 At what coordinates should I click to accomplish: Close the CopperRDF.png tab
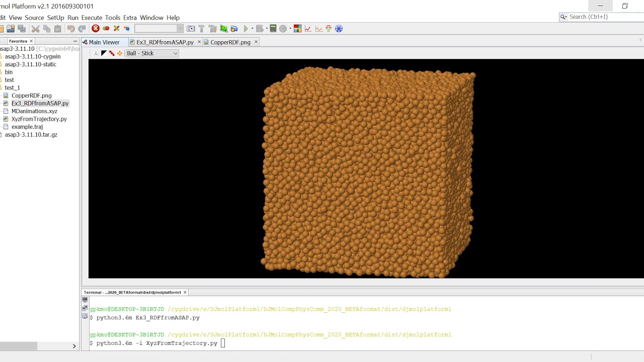pyautogui.click(x=256, y=42)
